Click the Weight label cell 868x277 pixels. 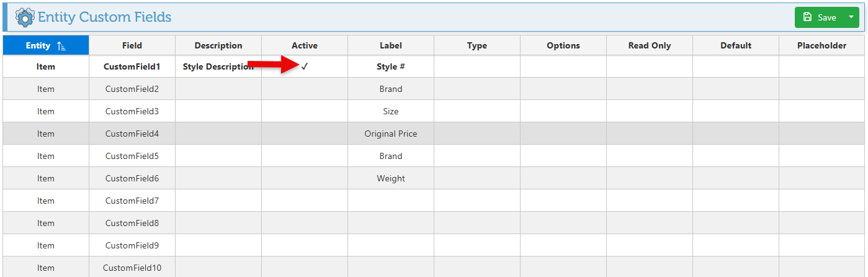(391, 178)
